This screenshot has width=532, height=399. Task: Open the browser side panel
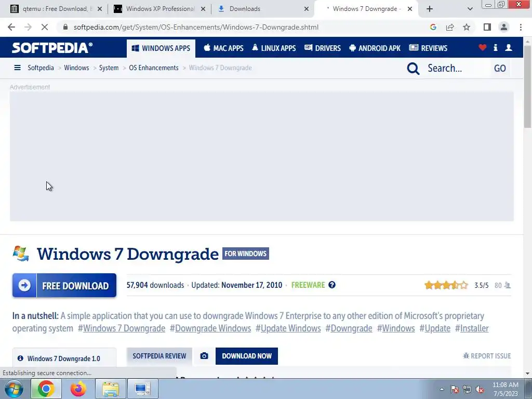click(x=487, y=27)
